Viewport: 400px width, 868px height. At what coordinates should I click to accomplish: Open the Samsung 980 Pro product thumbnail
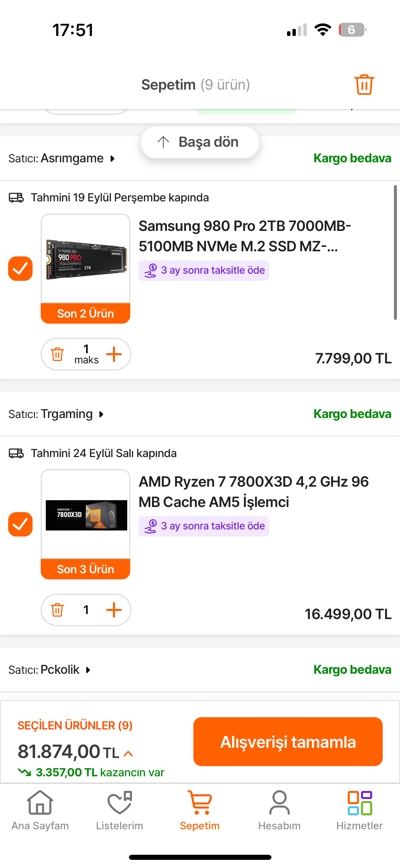[x=85, y=259]
